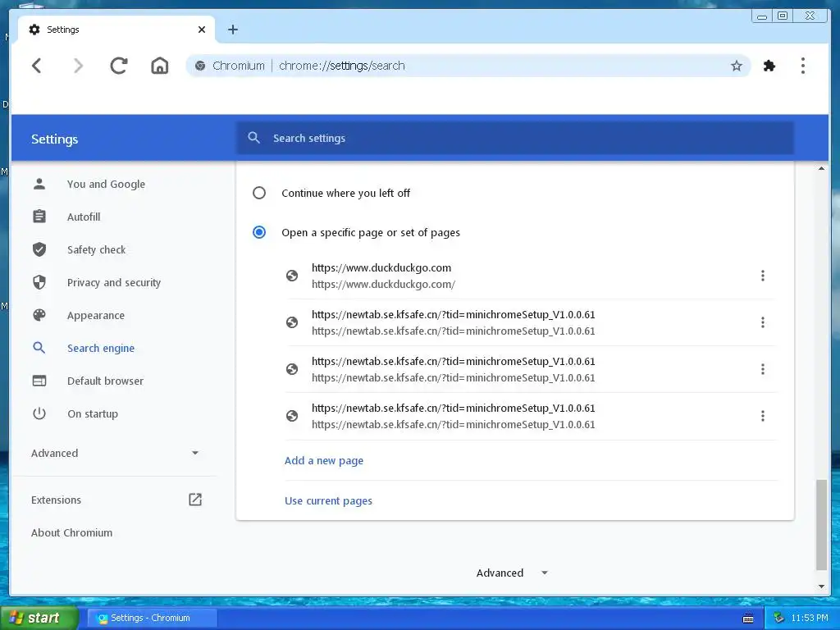The height and width of the screenshot is (630, 840).
Task: Click the scrollbar up arrow
Action: click(821, 169)
